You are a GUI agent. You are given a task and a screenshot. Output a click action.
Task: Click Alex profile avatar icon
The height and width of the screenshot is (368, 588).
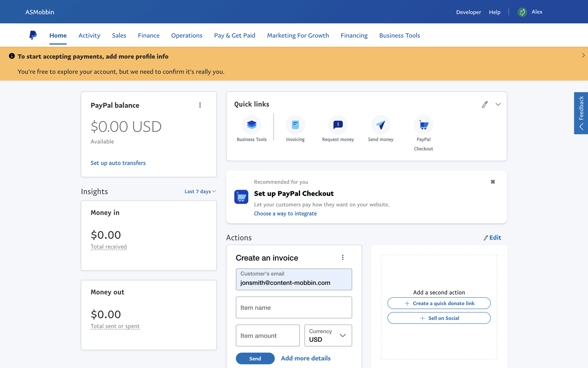click(522, 12)
